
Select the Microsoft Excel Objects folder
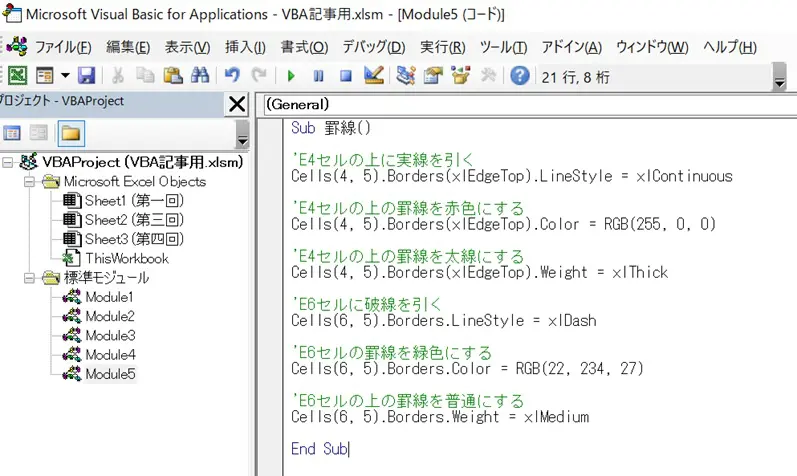135,182
